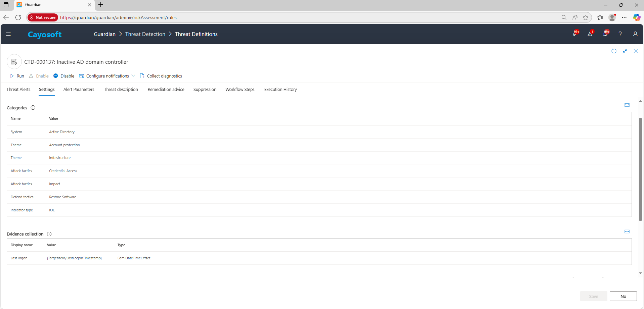The height and width of the screenshot is (309, 644).
Task: Click the Categories info icon
Action: coord(33,108)
